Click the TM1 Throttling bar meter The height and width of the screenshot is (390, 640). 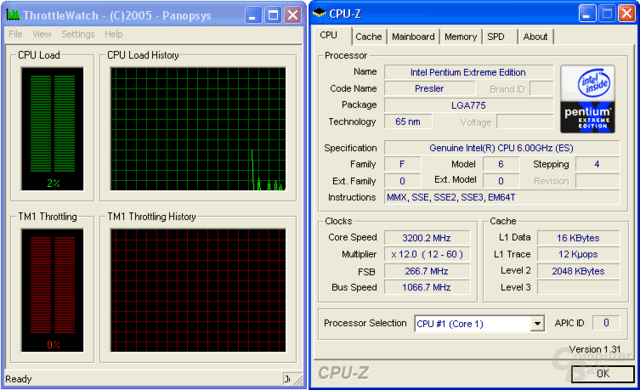(52, 290)
